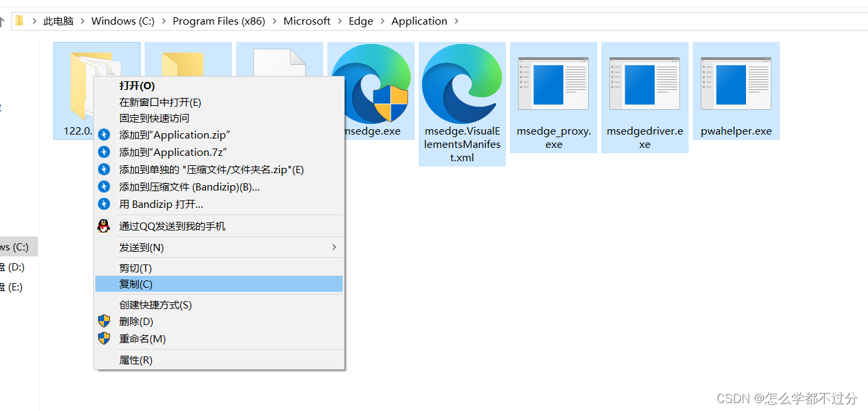
Task: Select Windows (C:) drive in navigation pane
Action: click(19, 246)
